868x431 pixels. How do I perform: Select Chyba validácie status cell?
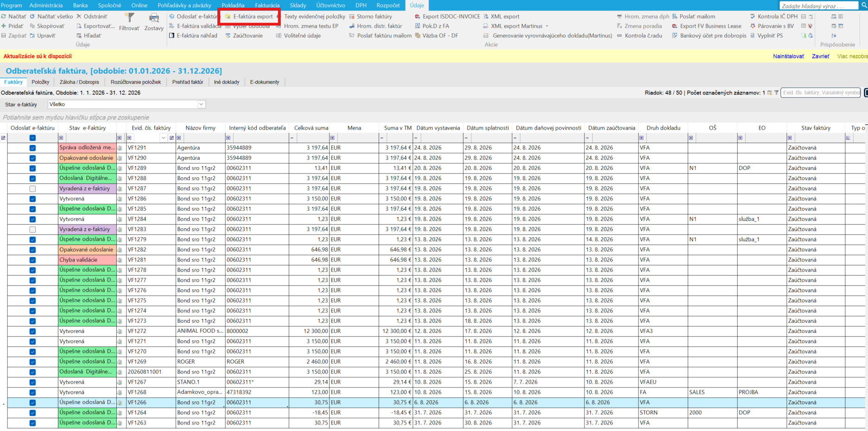click(x=87, y=260)
